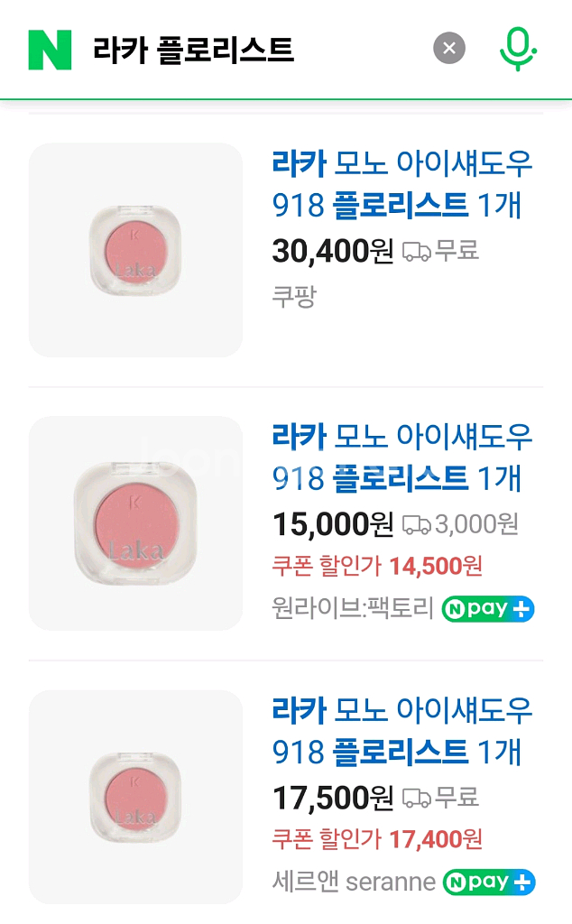This screenshot has height=924, width=572.
Task: Activate the voice search microphone icon
Action: (x=516, y=48)
